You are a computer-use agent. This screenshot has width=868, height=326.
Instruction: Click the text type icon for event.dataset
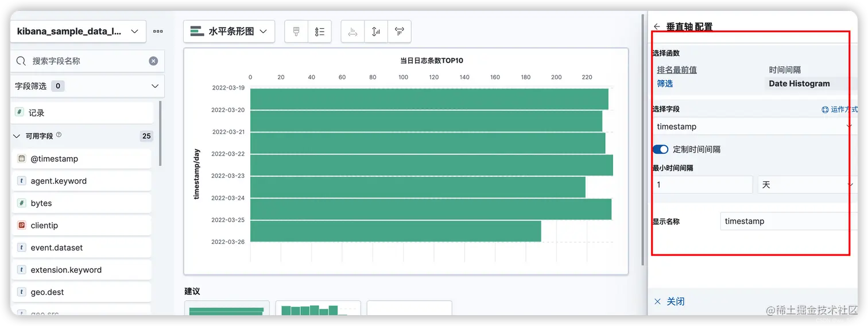tap(21, 247)
